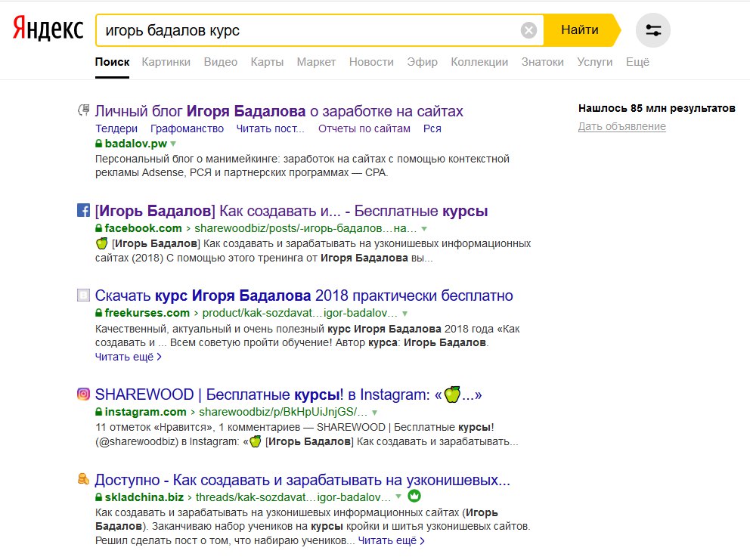Viewport: 750px width, 560px height.
Task: Open 'SHAREWOOD | Бесплатные курсы! в Instagram' title
Action: pyautogui.click(x=288, y=394)
